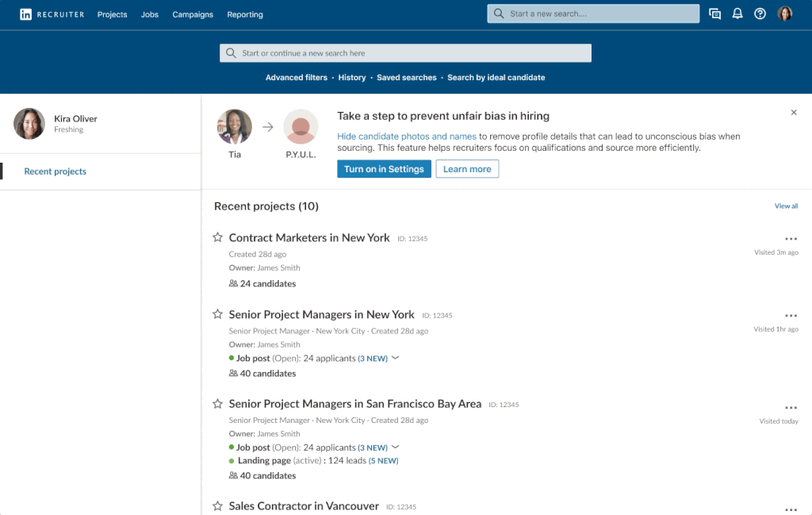The image size is (812, 515).
Task: Open ellipsis menu for San Francisco Bay Area project
Action: coord(790,408)
